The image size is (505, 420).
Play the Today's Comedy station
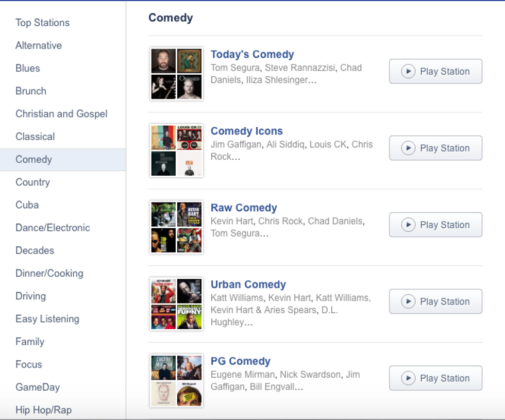pyautogui.click(x=435, y=72)
